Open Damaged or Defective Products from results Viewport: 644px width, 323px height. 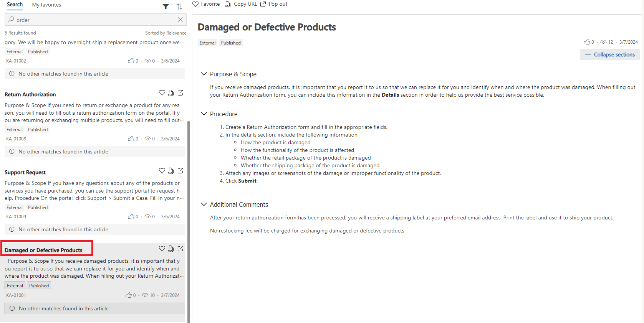43,250
